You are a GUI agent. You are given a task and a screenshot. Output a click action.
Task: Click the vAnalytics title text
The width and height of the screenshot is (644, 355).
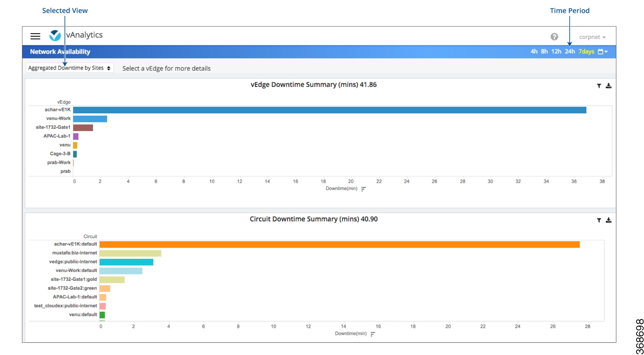pyautogui.click(x=84, y=35)
